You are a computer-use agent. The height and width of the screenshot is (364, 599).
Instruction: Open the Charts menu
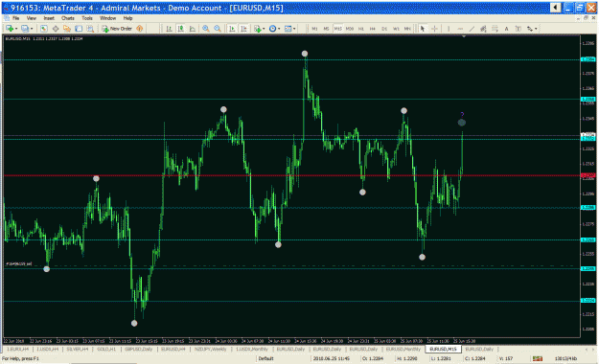coord(68,18)
